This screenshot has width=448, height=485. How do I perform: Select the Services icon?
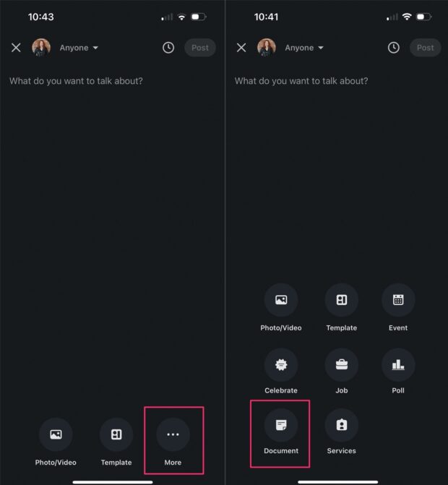341,425
